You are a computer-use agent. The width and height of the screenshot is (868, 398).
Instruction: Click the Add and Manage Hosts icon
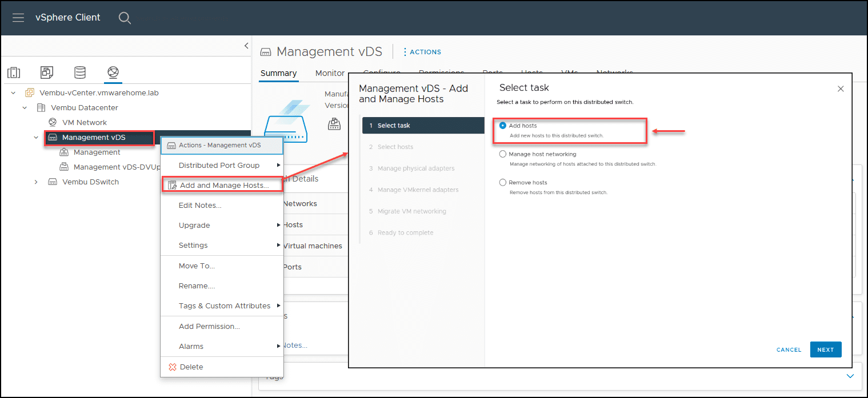(172, 185)
